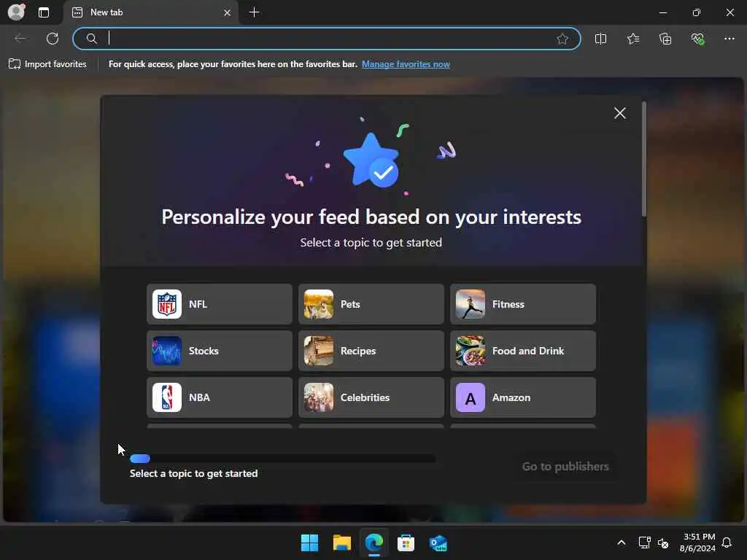Select the Pets topic

[371, 304]
